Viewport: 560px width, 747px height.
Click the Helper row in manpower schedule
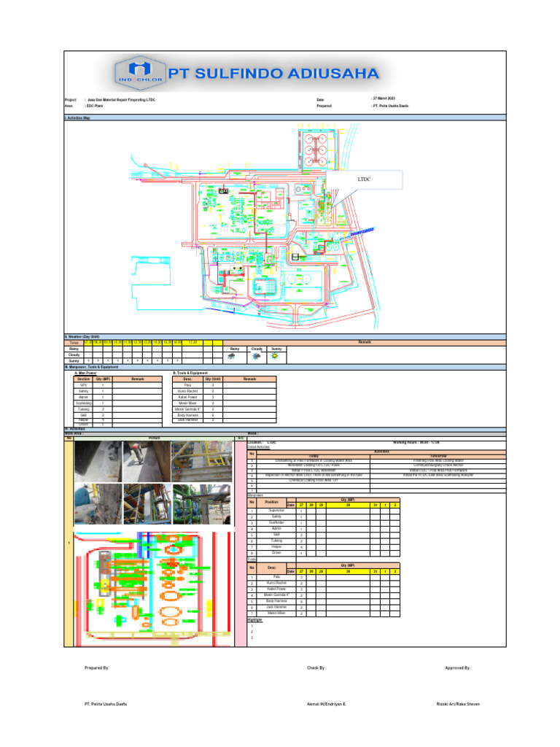point(324,547)
